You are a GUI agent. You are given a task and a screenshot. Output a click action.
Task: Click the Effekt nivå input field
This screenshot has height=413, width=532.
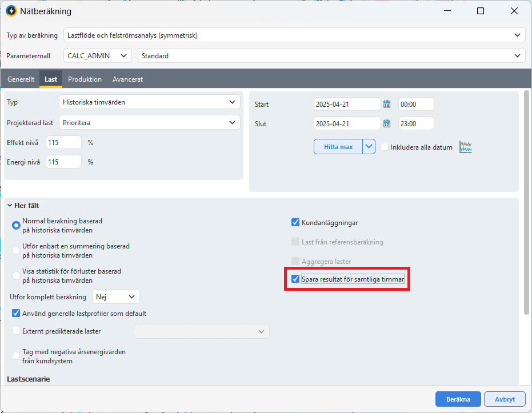pyautogui.click(x=63, y=142)
